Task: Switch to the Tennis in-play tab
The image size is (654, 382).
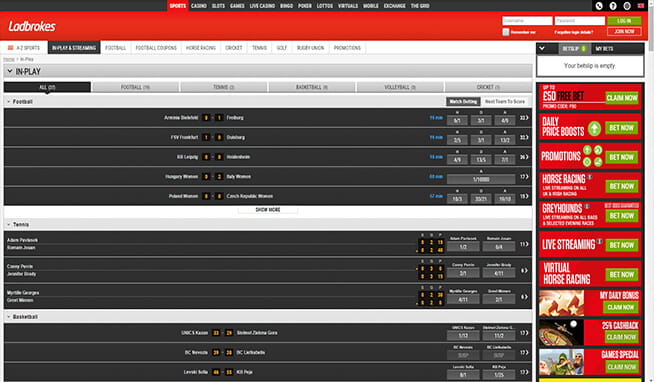Action: coord(224,87)
